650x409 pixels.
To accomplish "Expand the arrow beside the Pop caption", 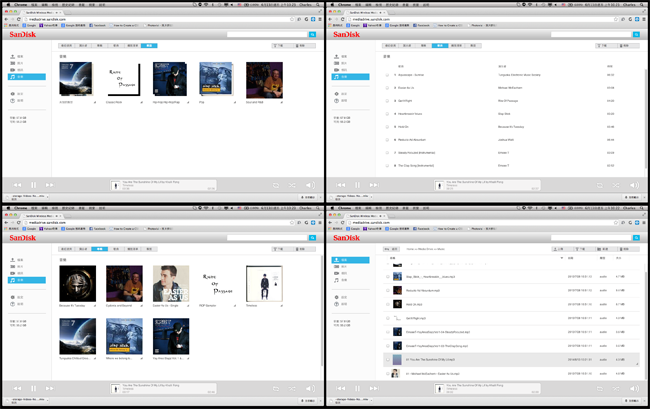I will 235,102.
